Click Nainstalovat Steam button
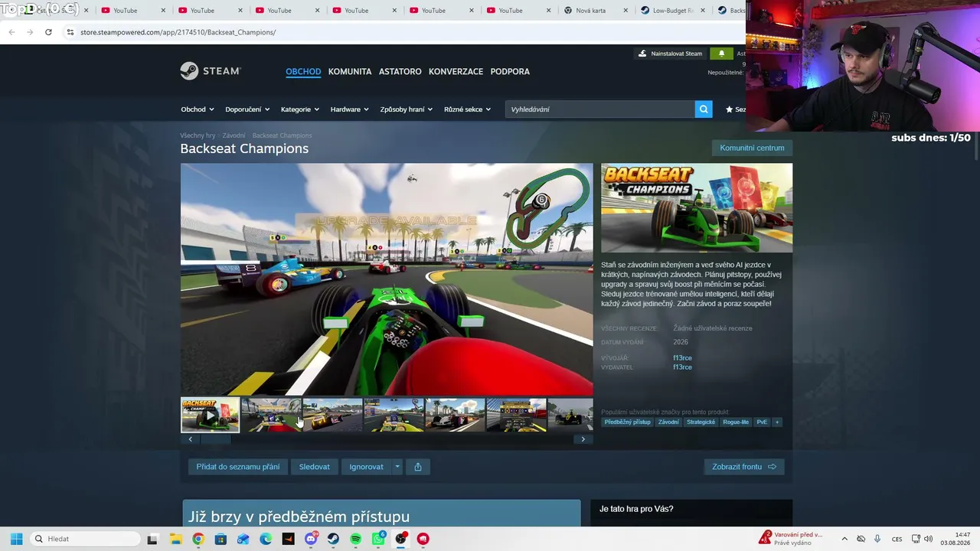This screenshot has height=551, width=980. tap(670, 54)
